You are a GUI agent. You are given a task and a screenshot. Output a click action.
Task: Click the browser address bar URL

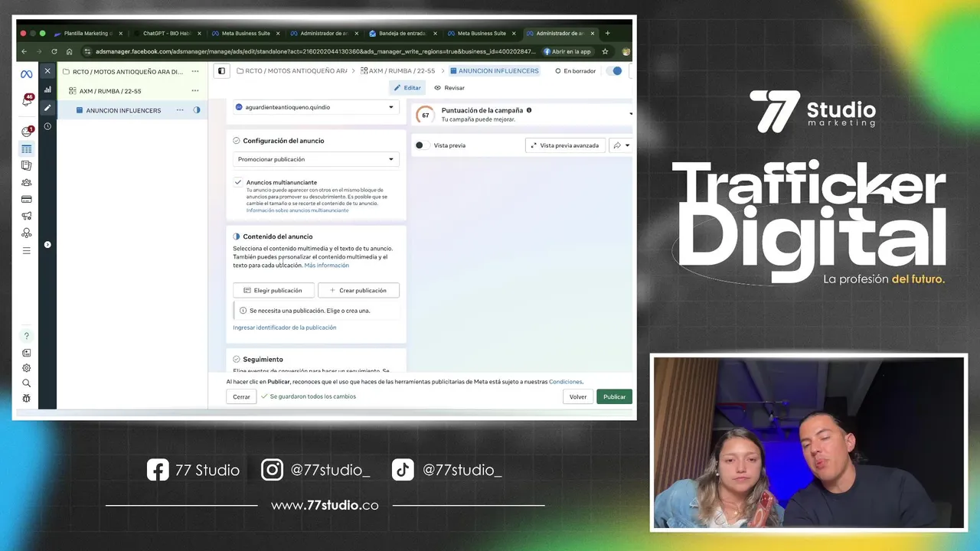(x=315, y=51)
